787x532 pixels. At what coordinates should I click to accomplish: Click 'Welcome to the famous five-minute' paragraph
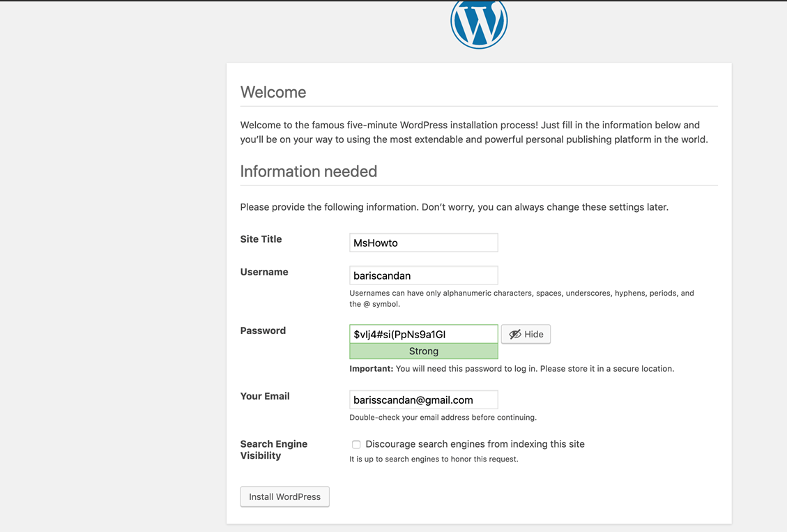pyautogui.click(x=474, y=132)
